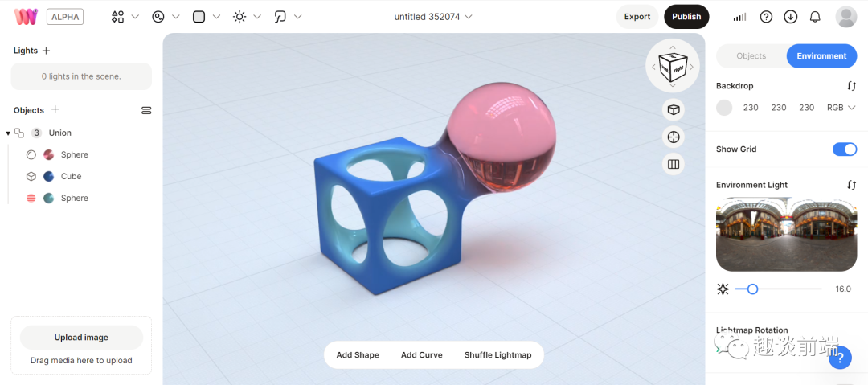868x385 pixels.
Task: Open the shapes tool icon
Action: 117,17
